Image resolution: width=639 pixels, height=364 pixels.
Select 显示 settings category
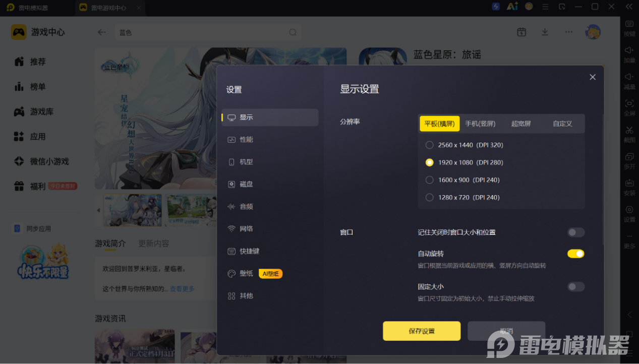[270, 117]
